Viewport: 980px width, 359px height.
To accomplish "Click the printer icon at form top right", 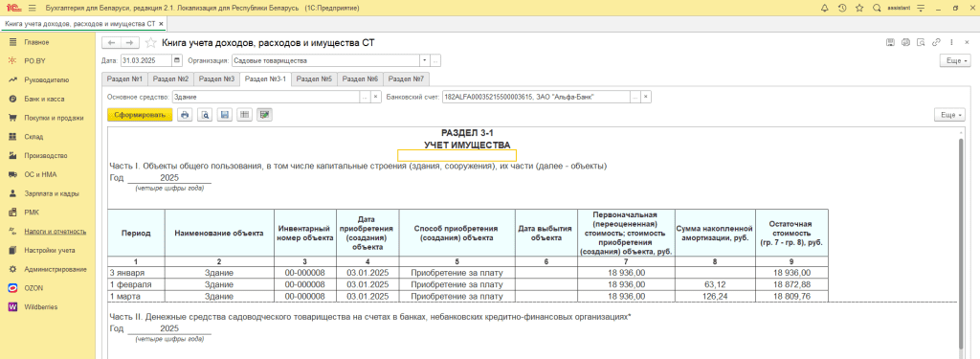I will (x=905, y=42).
